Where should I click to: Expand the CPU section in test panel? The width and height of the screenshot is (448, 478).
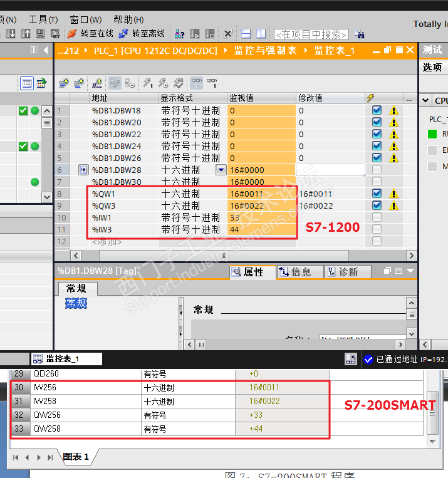click(x=425, y=100)
